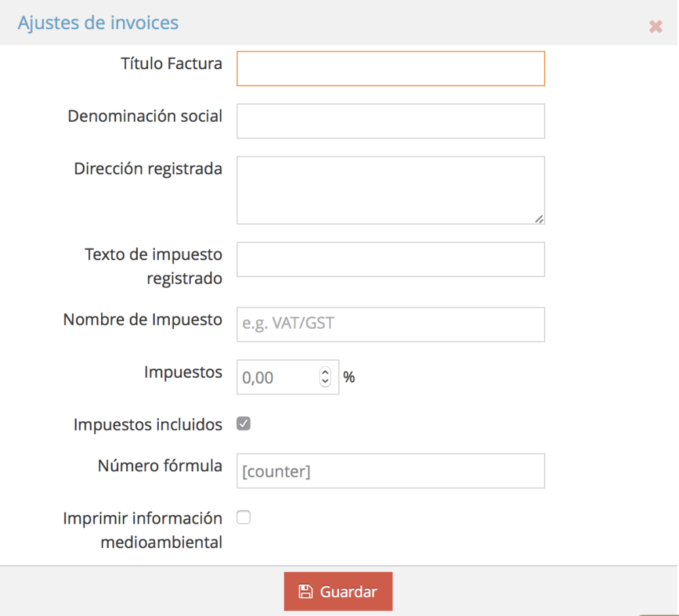Grab the textarea resize handle corner
Viewport: 679px width, 616px height.
(x=538, y=219)
